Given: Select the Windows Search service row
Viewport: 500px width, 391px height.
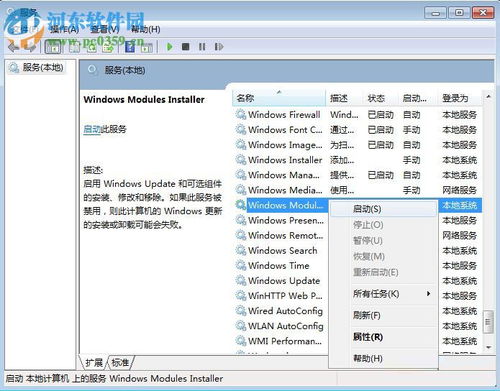Looking at the screenshot, I should point(357,250).
